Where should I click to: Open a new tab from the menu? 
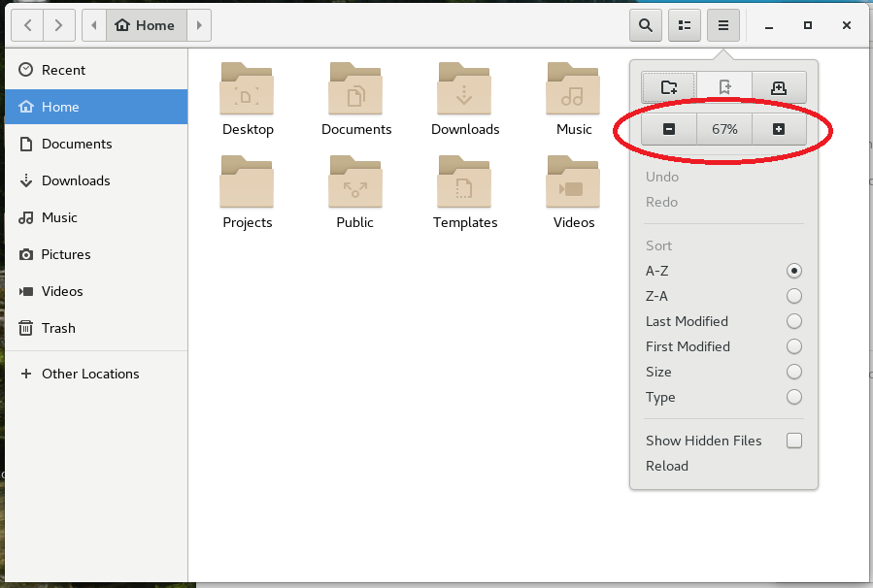coord(779,86)
